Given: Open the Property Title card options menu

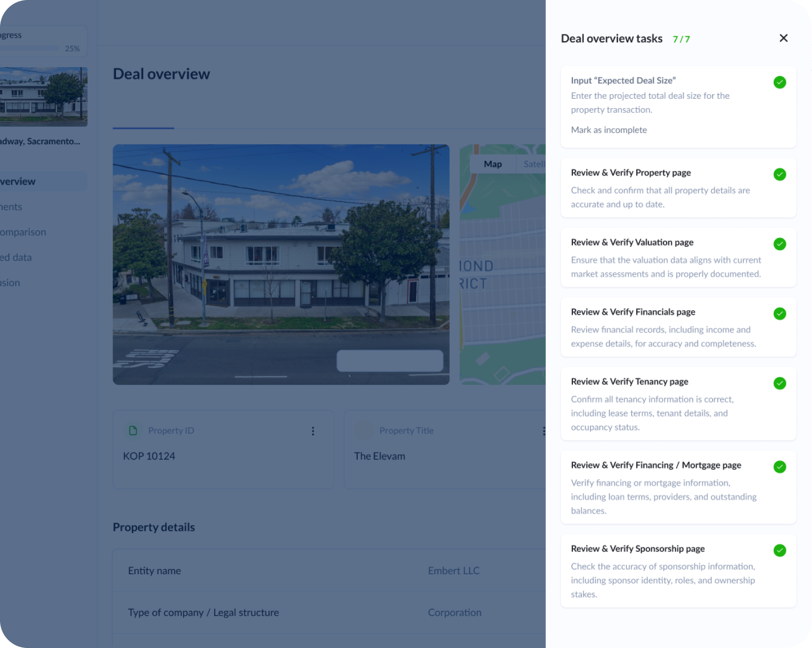Looking at the screenshot, I should click(544, 431).
